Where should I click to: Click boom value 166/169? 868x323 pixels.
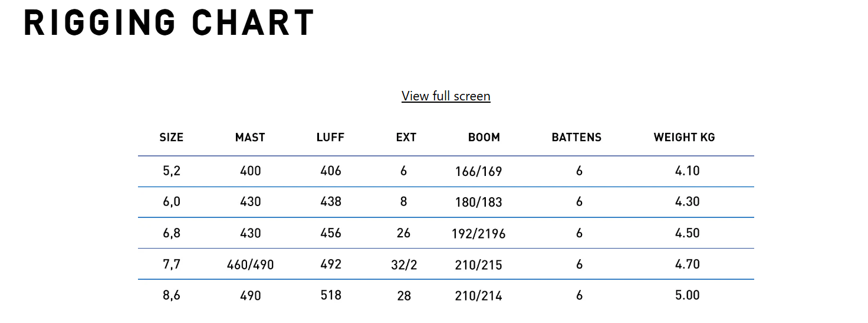pos(479,172)
